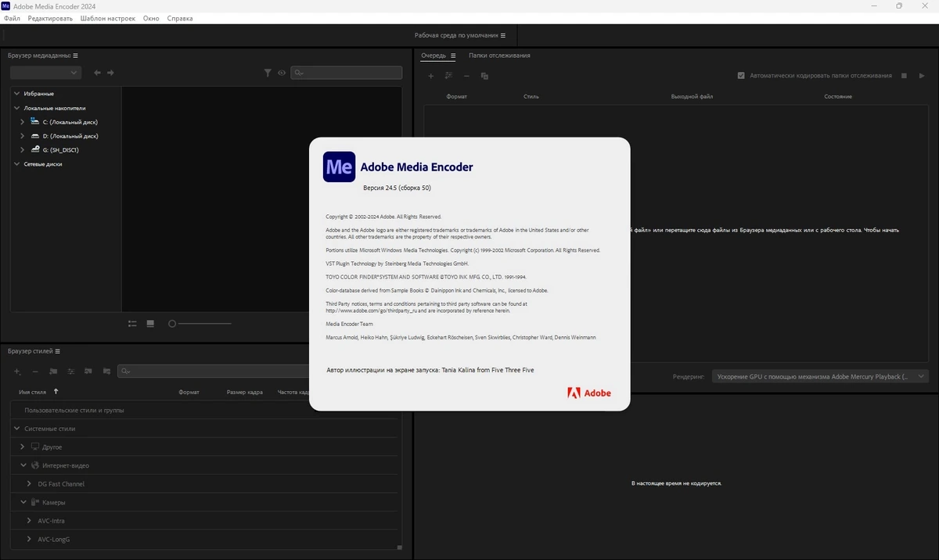
Task: Open the Media Browser panel menu
Action: tap(75, 56)
